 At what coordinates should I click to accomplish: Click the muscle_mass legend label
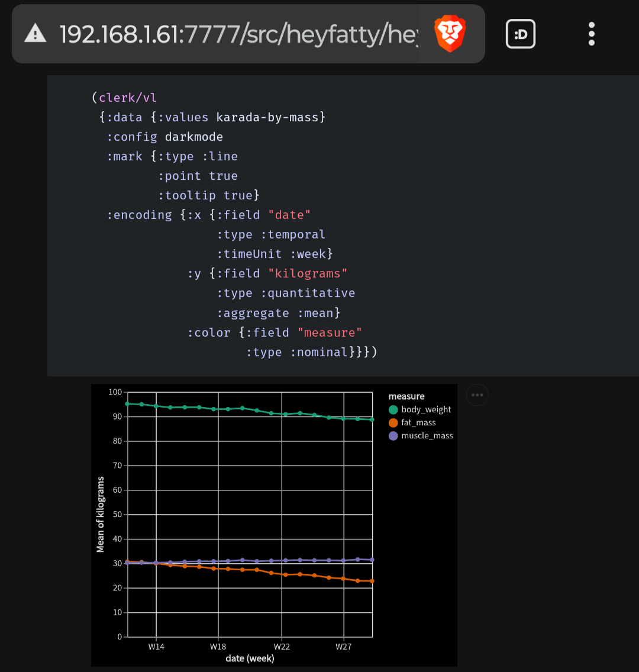(x=427, y=435)
